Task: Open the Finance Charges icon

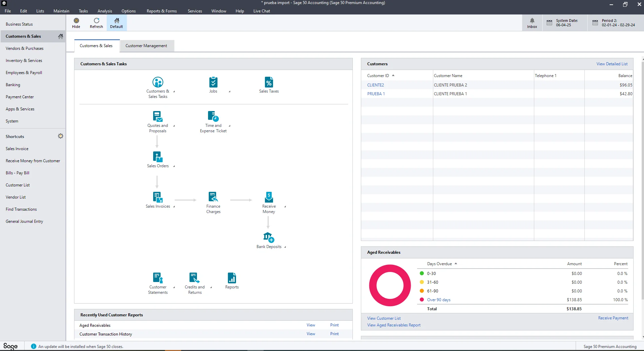Action: point(213,197)
